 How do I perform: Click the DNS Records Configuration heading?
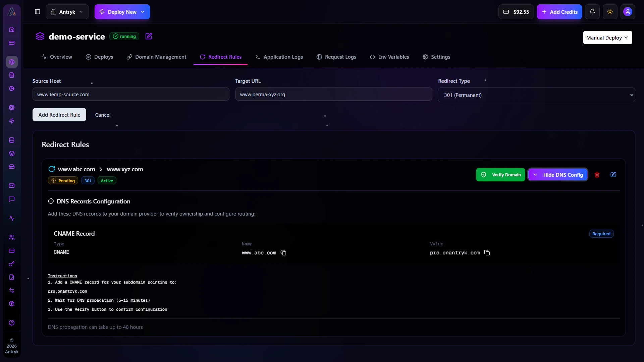pos(93,201)
